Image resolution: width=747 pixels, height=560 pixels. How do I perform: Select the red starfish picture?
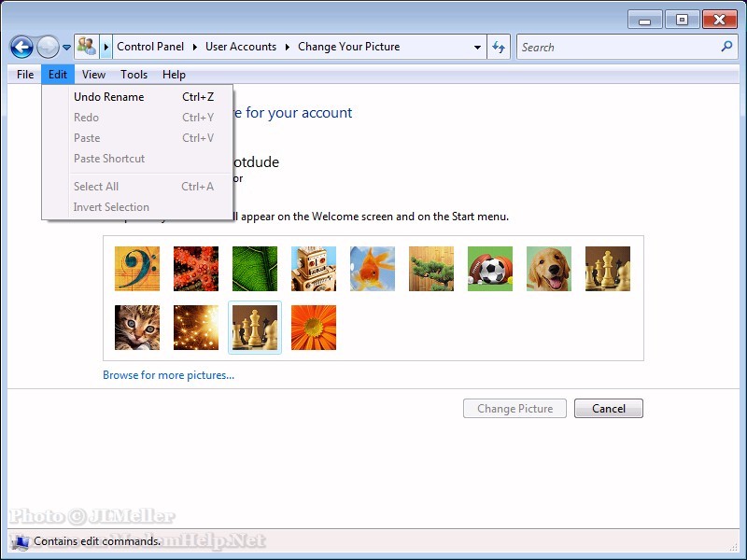point(196,269)
